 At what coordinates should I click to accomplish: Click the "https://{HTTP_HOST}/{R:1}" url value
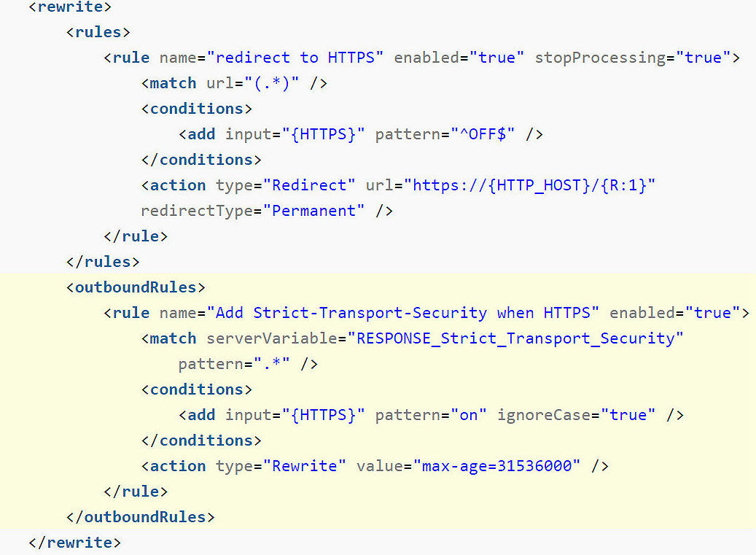(529, 185)
